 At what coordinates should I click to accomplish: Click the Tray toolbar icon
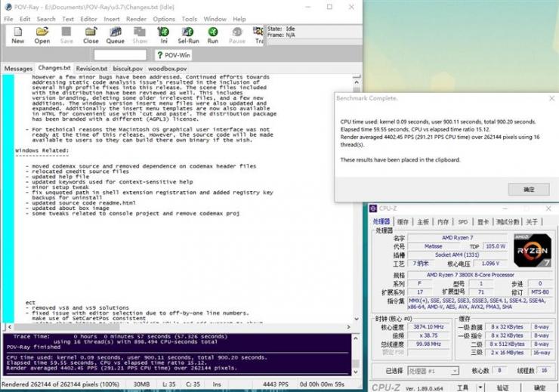[x=258, y=35]
